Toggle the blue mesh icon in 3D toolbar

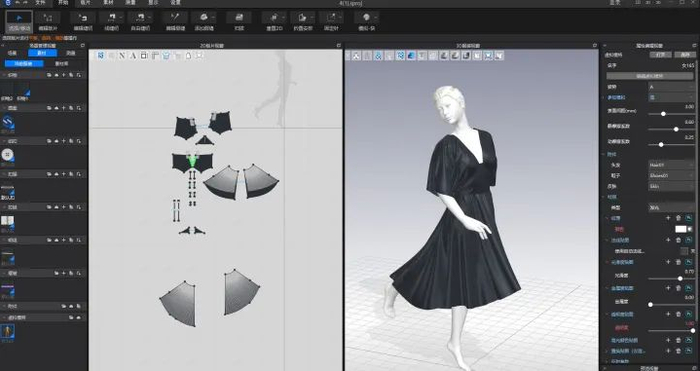pos(400,56)
